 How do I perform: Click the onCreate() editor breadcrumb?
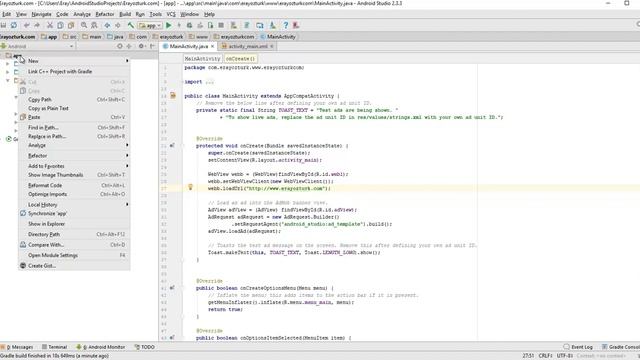pos(240,59)
